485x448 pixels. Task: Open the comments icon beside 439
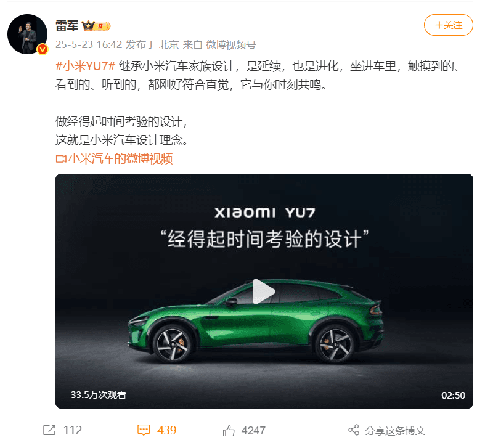[x=144, y=430]
